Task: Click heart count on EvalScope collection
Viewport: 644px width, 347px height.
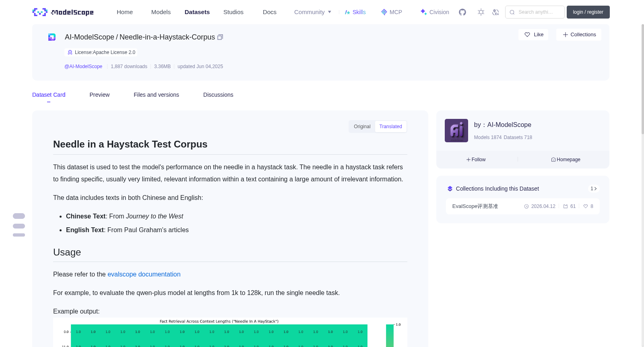Action: (588, 206)
